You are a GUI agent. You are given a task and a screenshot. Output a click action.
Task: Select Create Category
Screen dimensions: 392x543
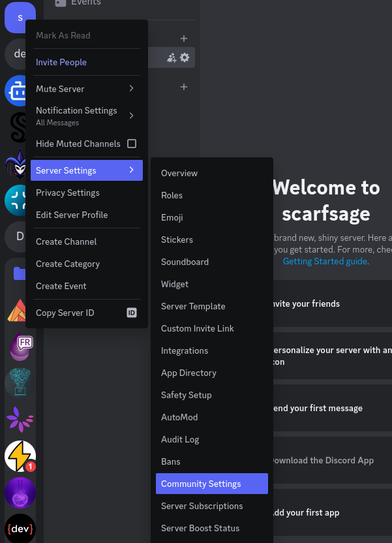[87, 264]
